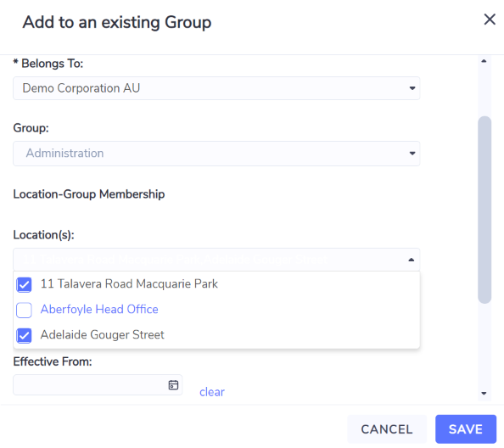Click the SAVE button
Screen dimensions: 504x448
(x=466, y=429)
